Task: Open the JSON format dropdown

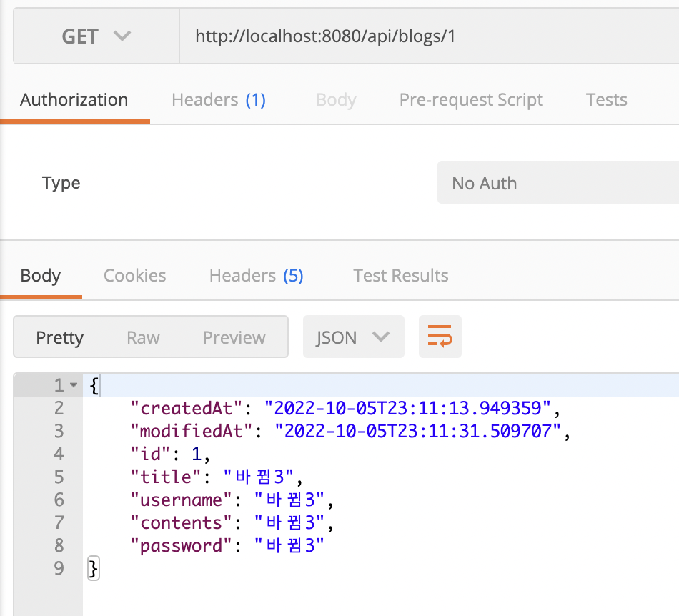Action: click(353, 337)
